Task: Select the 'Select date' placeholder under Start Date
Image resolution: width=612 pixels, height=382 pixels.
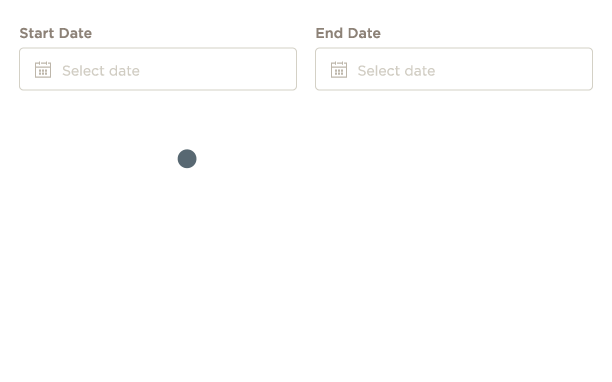Action: (101, 71)
